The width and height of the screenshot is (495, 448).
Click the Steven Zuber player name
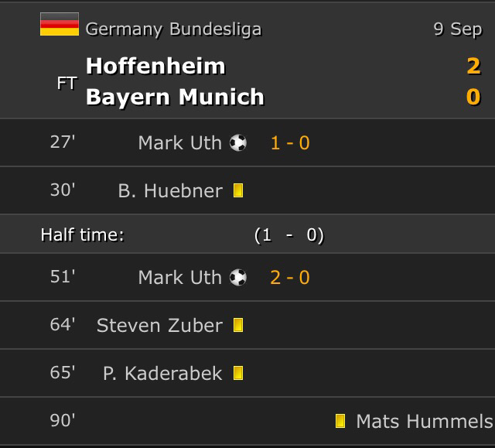point(159,326)
